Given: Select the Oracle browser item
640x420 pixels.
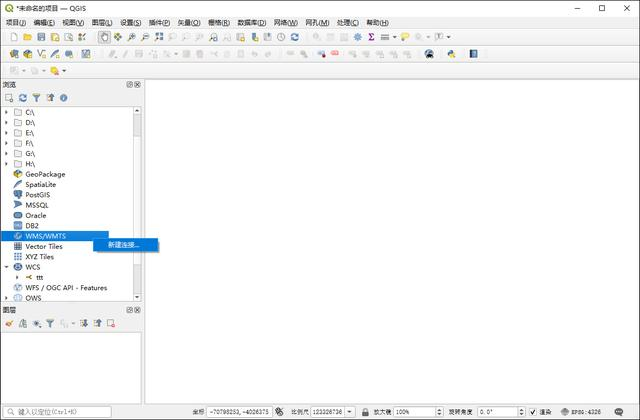Looking at the screenshot, I should coord(36,216).
